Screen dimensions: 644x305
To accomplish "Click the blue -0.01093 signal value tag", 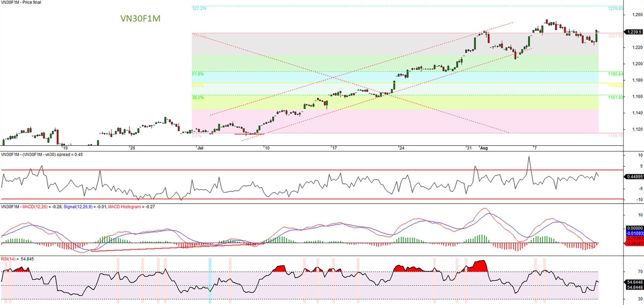I will [x=634, y=234].
